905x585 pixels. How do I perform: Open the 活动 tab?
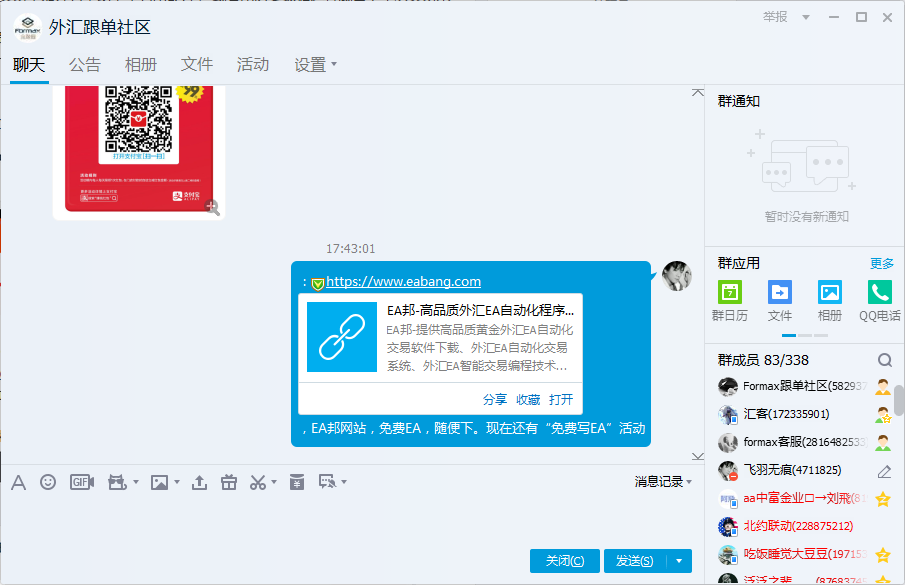coord(253,65)
